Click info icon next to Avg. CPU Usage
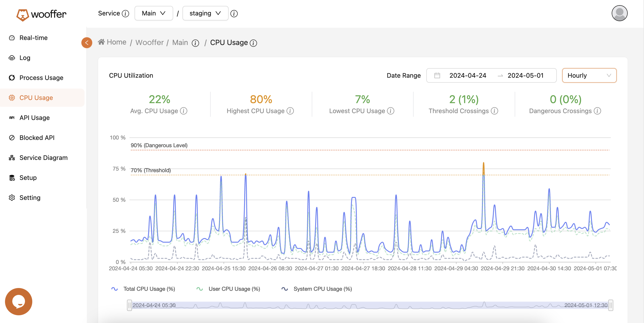This screenshot has width=644, height=323. pyautogui.click(x=184, y=111)
